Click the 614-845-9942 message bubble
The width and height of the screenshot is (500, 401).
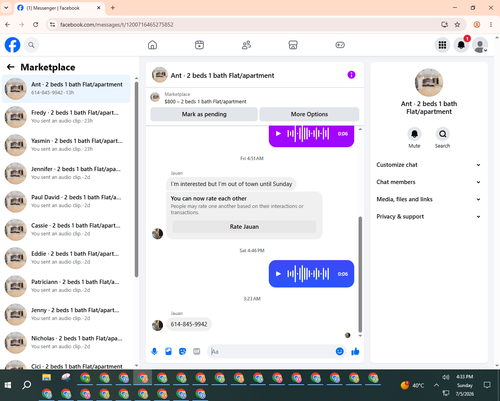(x=189, y=324)
